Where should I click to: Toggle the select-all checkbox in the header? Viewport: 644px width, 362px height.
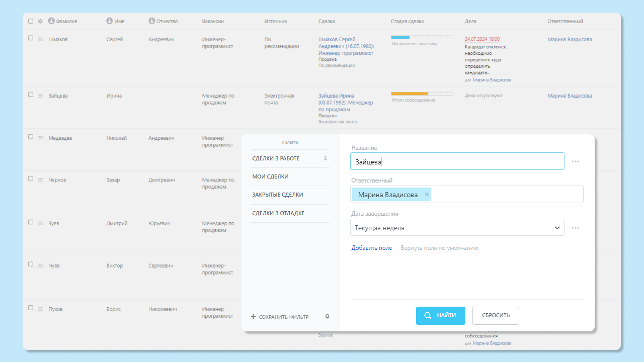tap(31, 21)
